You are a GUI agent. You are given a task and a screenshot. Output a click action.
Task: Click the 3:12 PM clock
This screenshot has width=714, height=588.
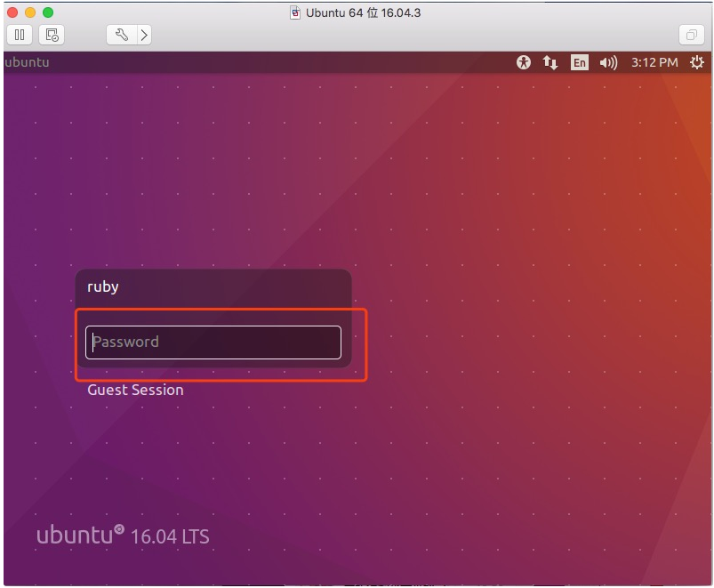pyautogui.click(x=654, y=62)
